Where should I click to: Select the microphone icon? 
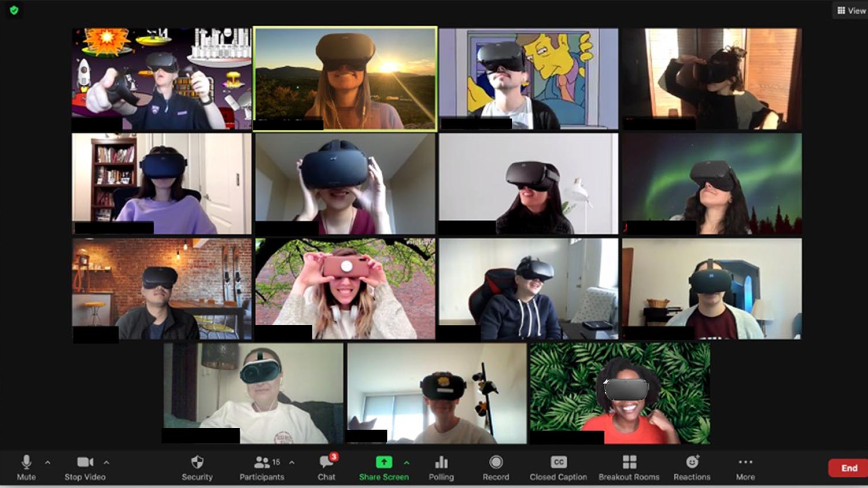26,461
